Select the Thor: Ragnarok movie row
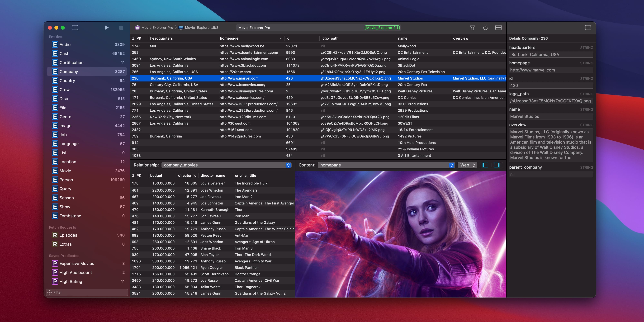This screenshot has width=644, height=322. (213, 287)
